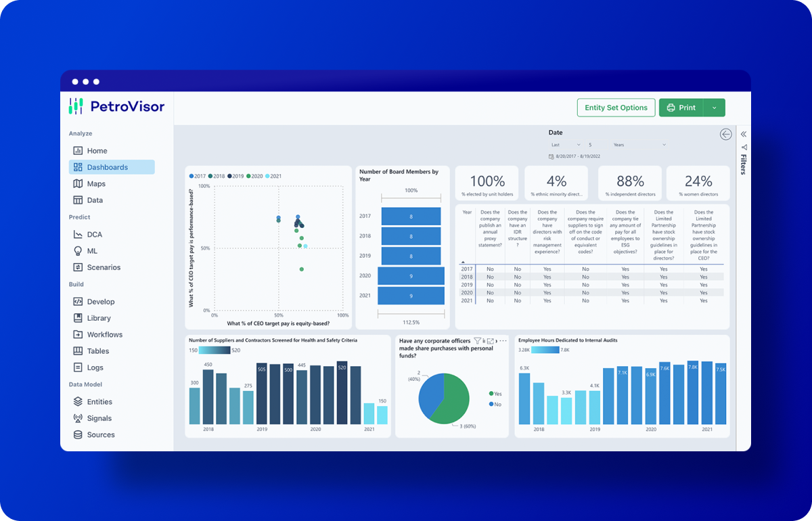Open focus mode icon on pie chart

point(491,341)
